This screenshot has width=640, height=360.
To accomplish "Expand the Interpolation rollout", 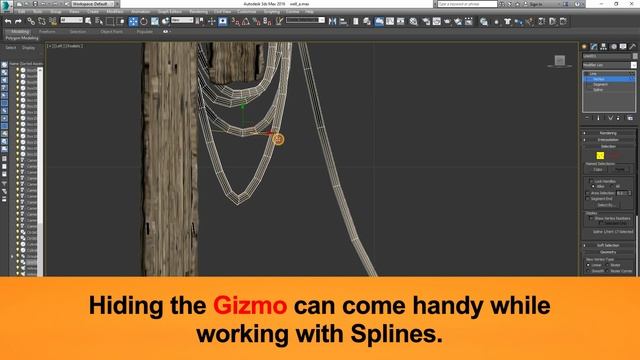I will tap(608, 140).
